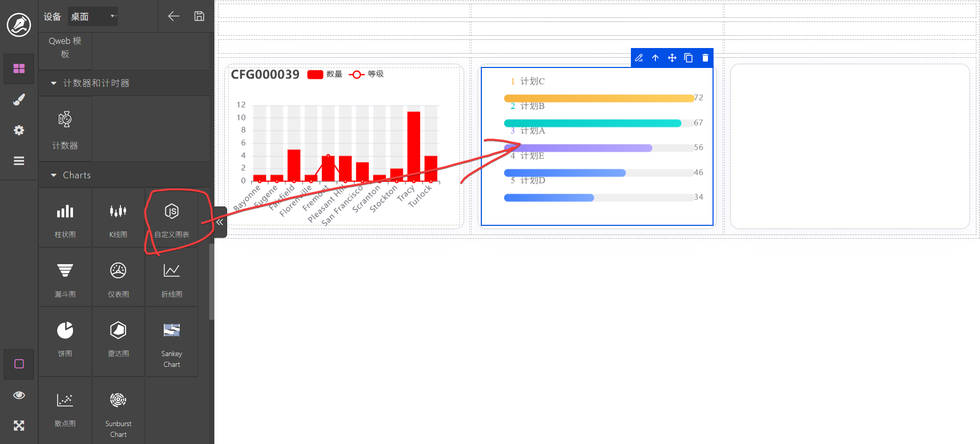The height and width of the screenshot is (444, 980).
Task: Select the 饼图 pie chart widget
Action: 65,337
